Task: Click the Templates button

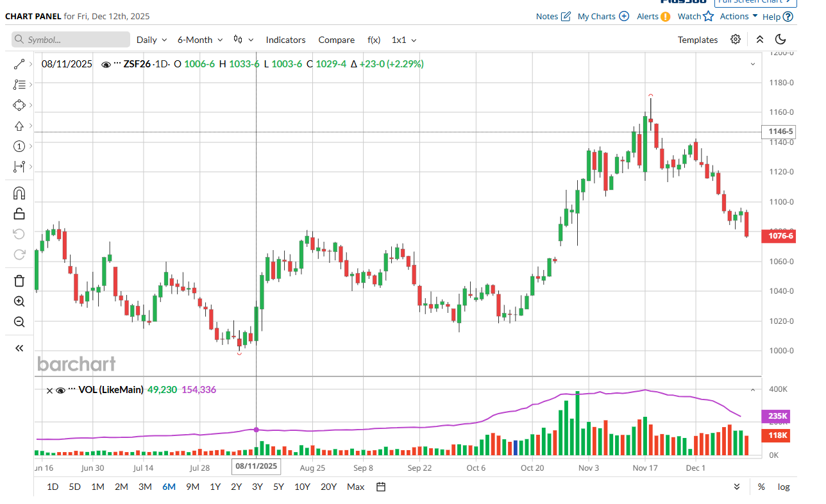Action: (x=698, y=40)
